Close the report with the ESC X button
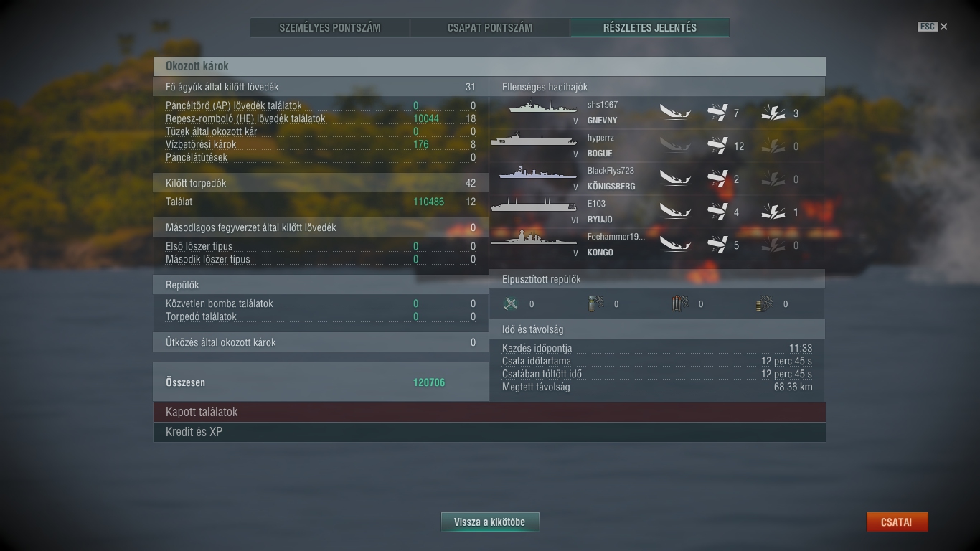The image size is (980, 551). (933, 27)
